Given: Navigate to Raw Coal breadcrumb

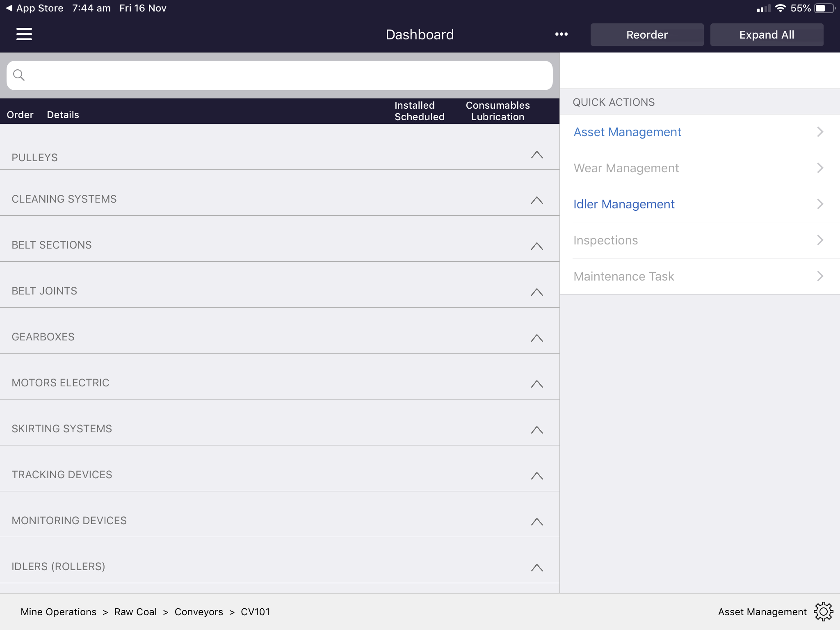Looking at the screenshot, I should pyautogui.click(x=135, y=612).
